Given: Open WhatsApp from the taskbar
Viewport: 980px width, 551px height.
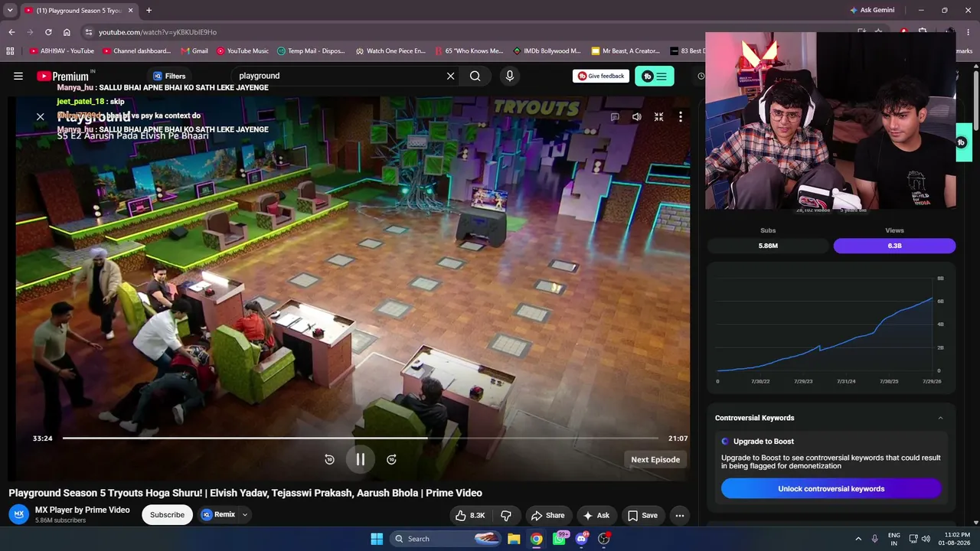Looking at the screenshot, I should (560, 539).
